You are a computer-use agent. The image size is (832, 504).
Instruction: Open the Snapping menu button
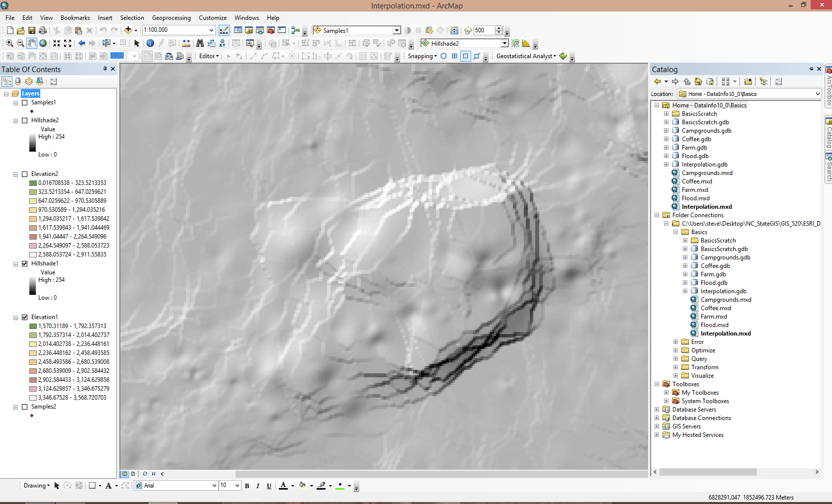pyautogui.click(x=422, y=56)
